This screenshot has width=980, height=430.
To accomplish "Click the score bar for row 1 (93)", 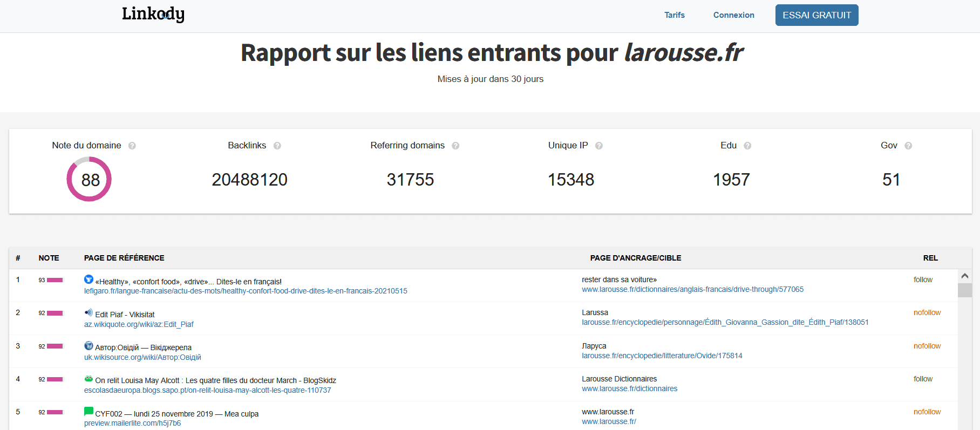I will point(55,280).
